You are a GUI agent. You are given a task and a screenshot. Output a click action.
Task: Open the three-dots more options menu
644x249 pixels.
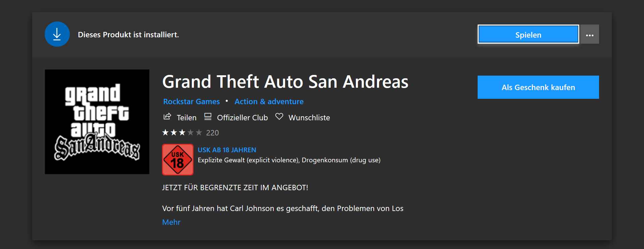[590, 34]
